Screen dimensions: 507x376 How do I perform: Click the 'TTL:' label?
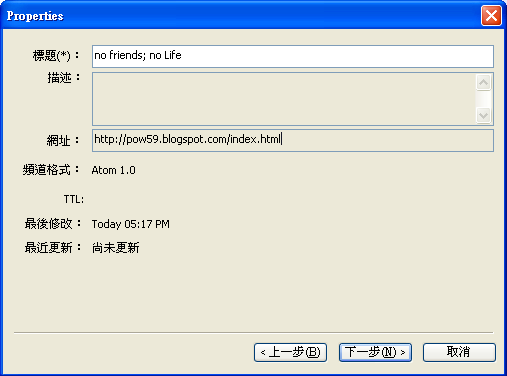(x=74, y=199)
